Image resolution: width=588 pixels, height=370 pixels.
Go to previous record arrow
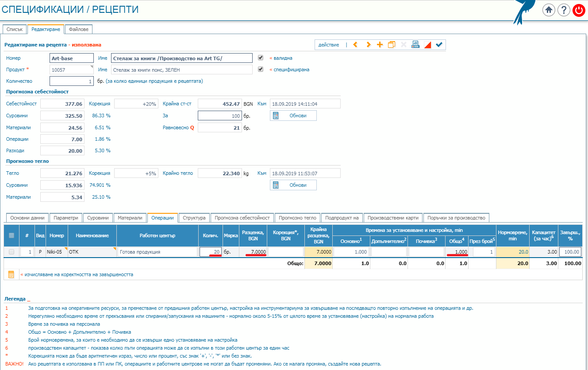[x=355, y=45]
